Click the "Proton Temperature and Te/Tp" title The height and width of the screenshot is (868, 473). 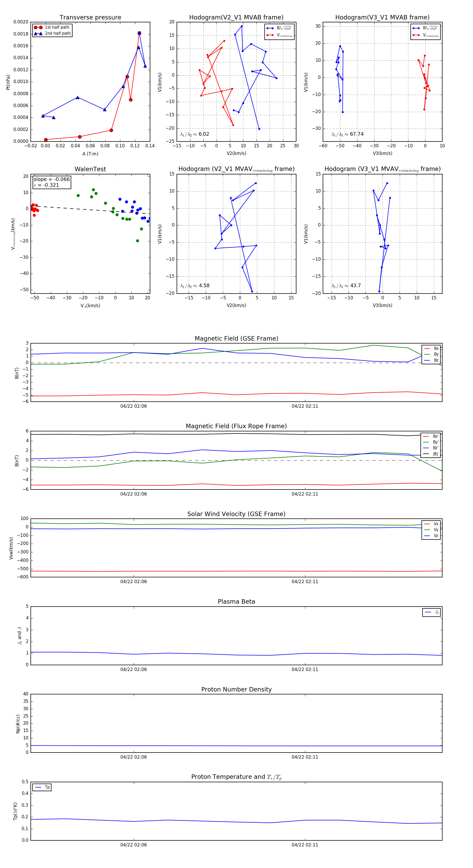coord(236,777)
